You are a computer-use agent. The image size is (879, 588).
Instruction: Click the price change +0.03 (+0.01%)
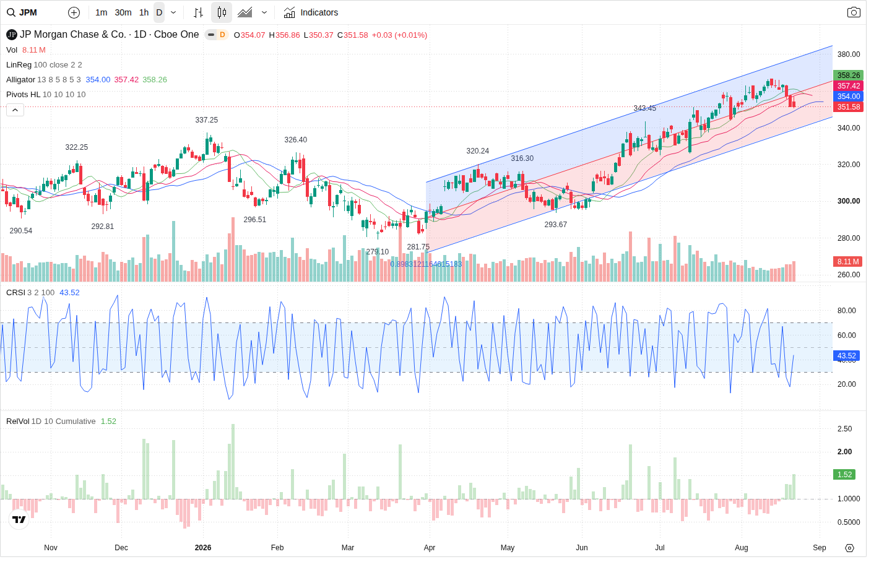399,35
